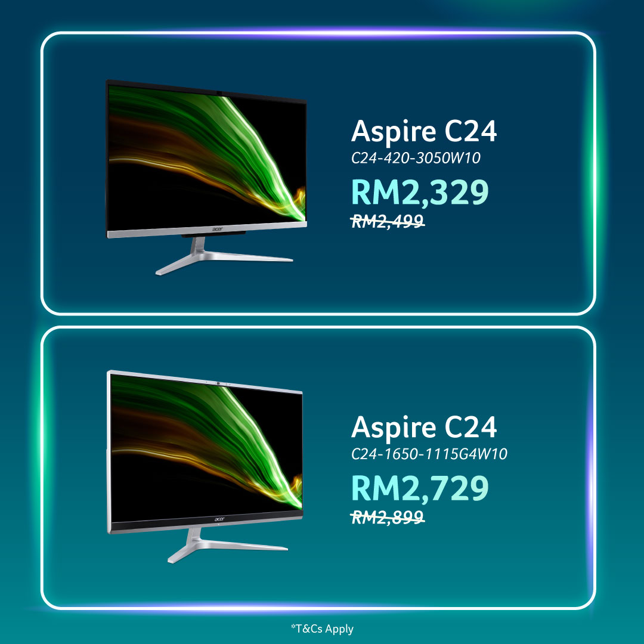Open the top Aspire C24 computer image
The image size is (644, 644).
(x=206, y=178)
